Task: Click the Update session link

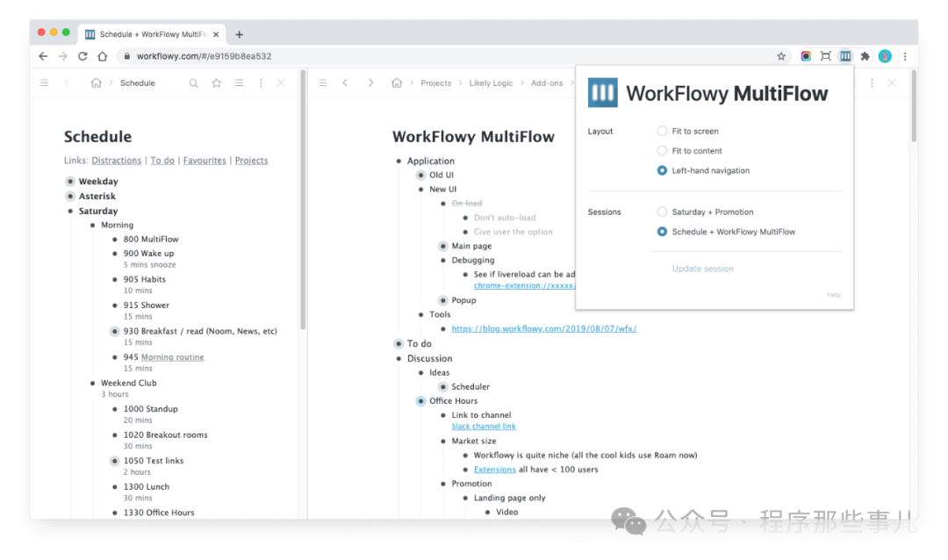Action: (x=702, y=269)
